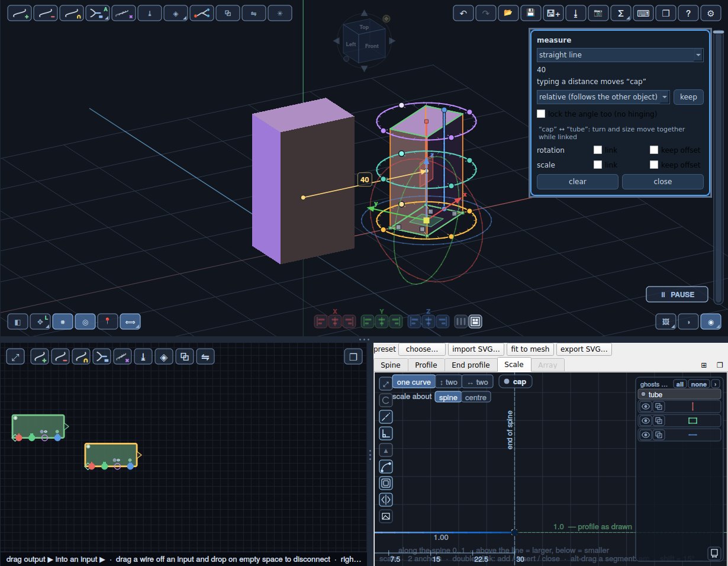Enable rotation link checkbox
Image resolution: width=728 pixels, height=566 pixels.
coord(598,150)
